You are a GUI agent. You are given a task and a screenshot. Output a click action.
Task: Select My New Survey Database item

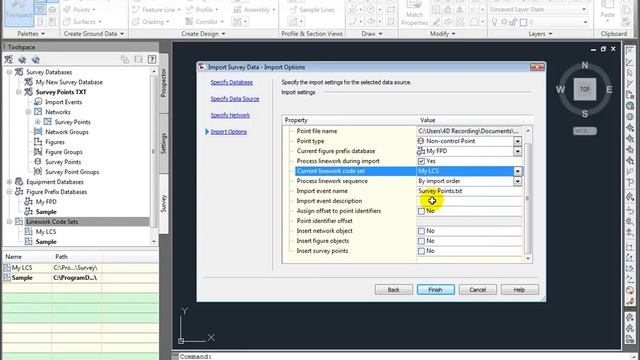(69, 82)
